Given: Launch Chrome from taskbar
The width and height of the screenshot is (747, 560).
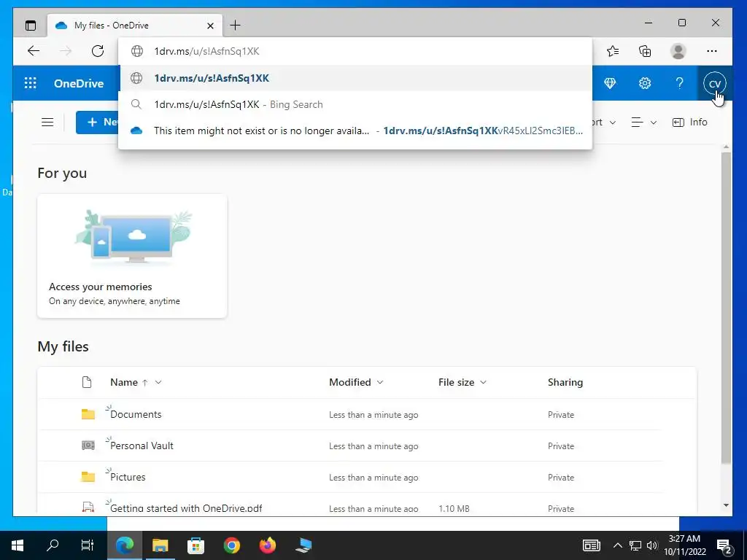Looking at the screenshot, I should click(232, 545).
